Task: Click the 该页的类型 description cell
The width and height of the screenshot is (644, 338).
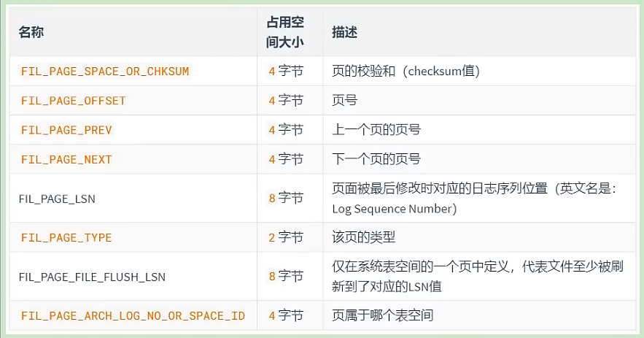Action: [363, 237]
